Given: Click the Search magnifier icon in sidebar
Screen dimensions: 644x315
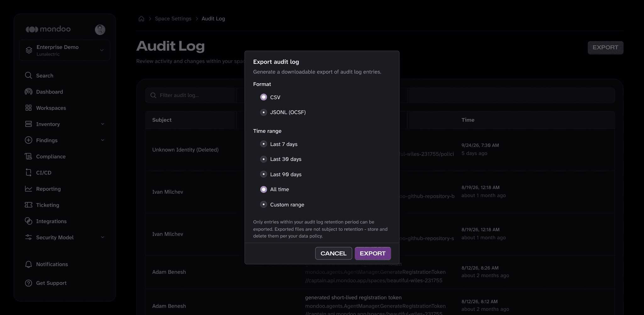Looking at the screenshot, I should [28, 75].
